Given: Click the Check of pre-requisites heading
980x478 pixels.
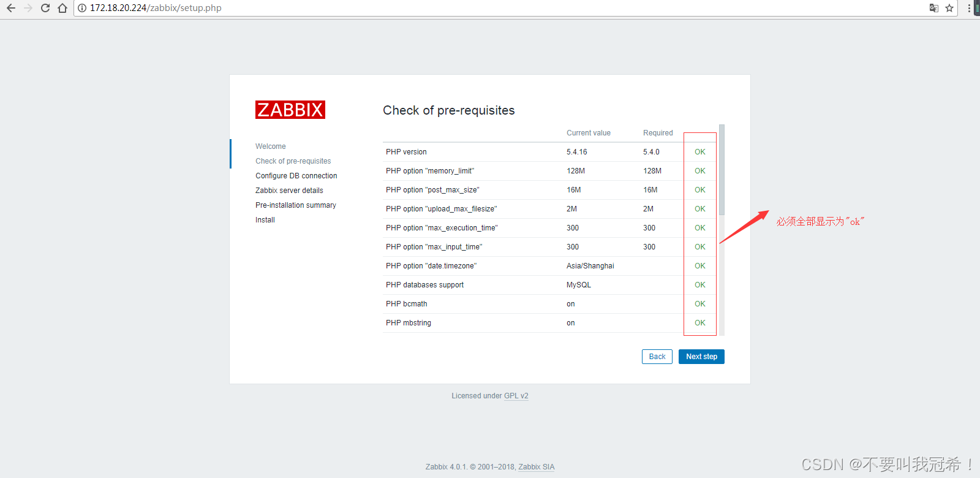Looking at the screenshot, I should coord(449,110).
